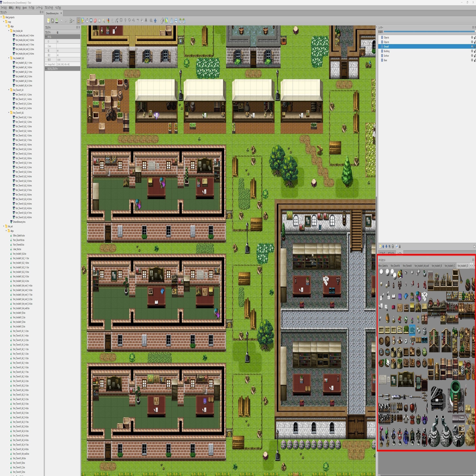This screenshot has height=476, width=476.
Task: Toggle visibility of the Surface layer
Action: 472,56
